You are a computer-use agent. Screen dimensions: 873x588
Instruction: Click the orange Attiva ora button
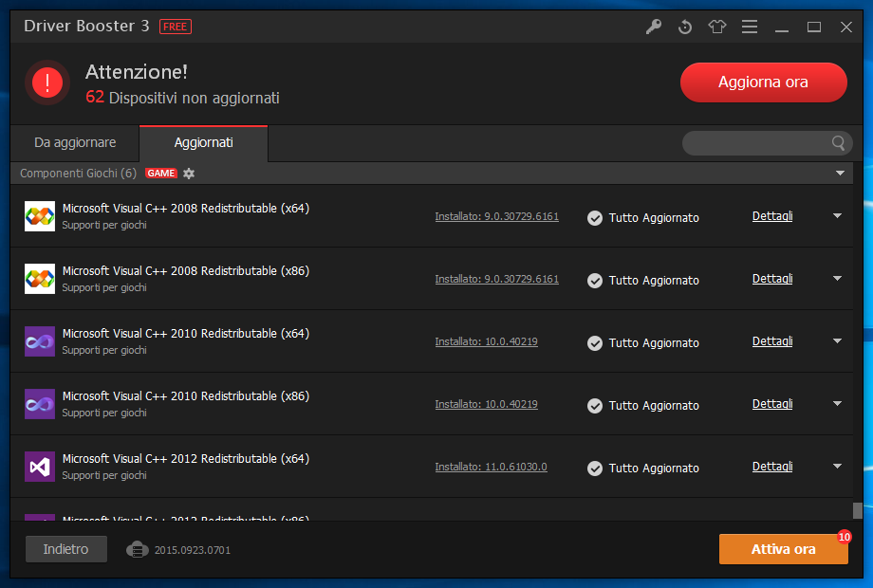point(784,549)
